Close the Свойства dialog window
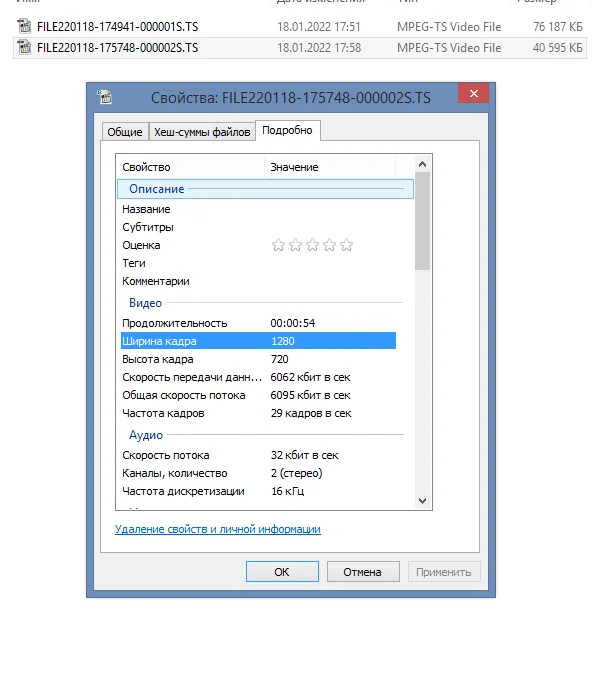Image resolution: width=616 pixels, height=680 pixels. pyautogui.click(x=474, y=93)
